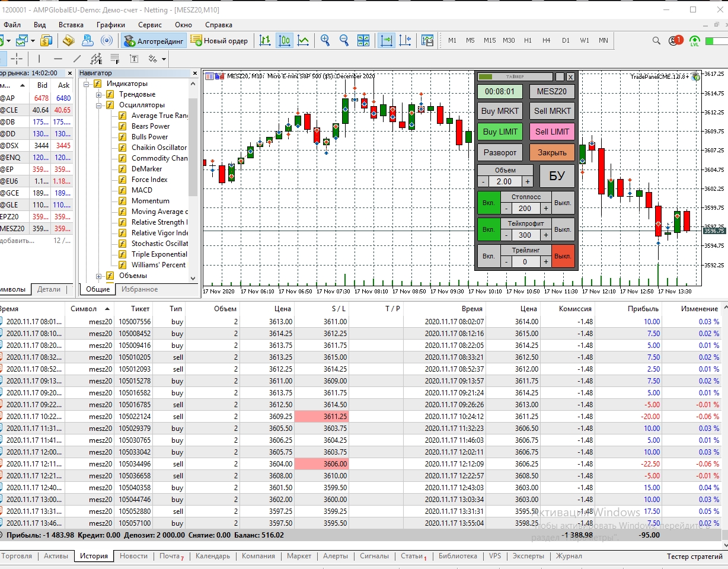The image size is (728, 569).
Task: Click the green LVL connection icon
Action: click(695, 41)
